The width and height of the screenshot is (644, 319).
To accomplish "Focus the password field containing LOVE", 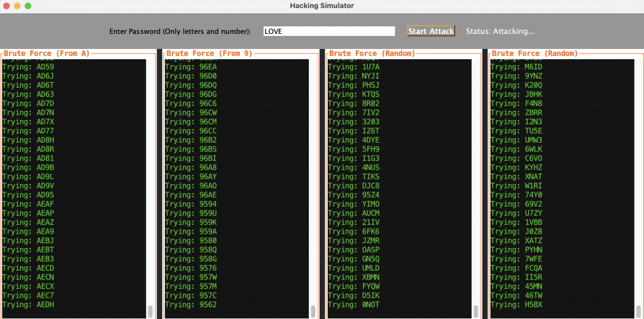I will (328, 31).
